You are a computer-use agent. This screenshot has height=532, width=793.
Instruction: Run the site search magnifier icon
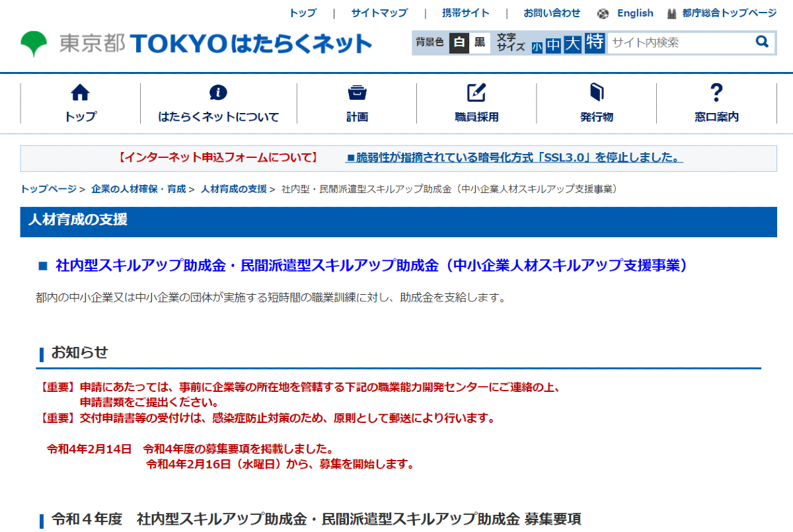pyautogui.click(x=762, y=42)
